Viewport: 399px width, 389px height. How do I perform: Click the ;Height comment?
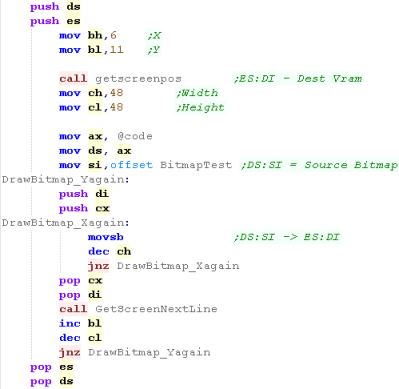click(200, 107)
